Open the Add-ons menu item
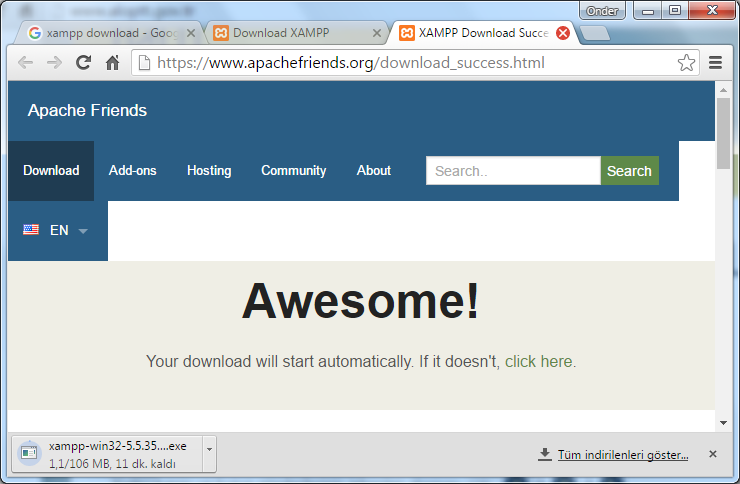Viewport: 740px width, 484px height. (x=133, y=171)
